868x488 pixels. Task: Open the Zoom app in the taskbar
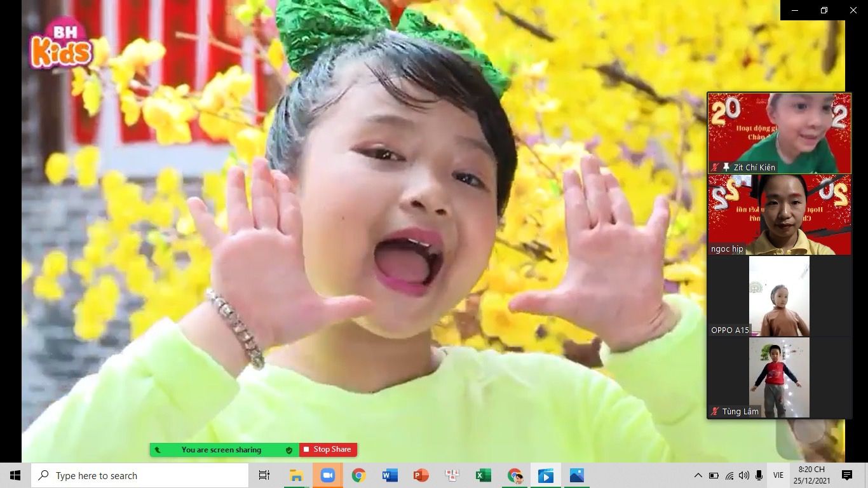click(328, 475)
